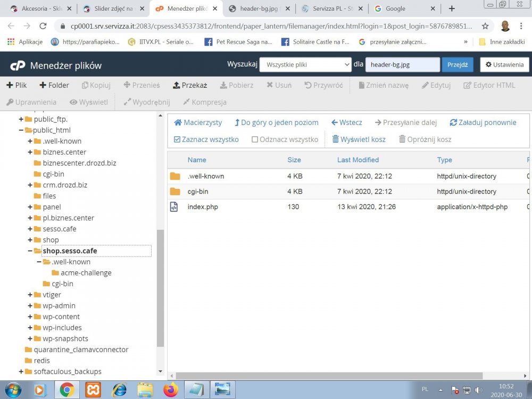Click Edytuj edit tool
Image resolution: width=532 pixels, height=399 pixels.
pyautogui.click(x=436, y=85)
